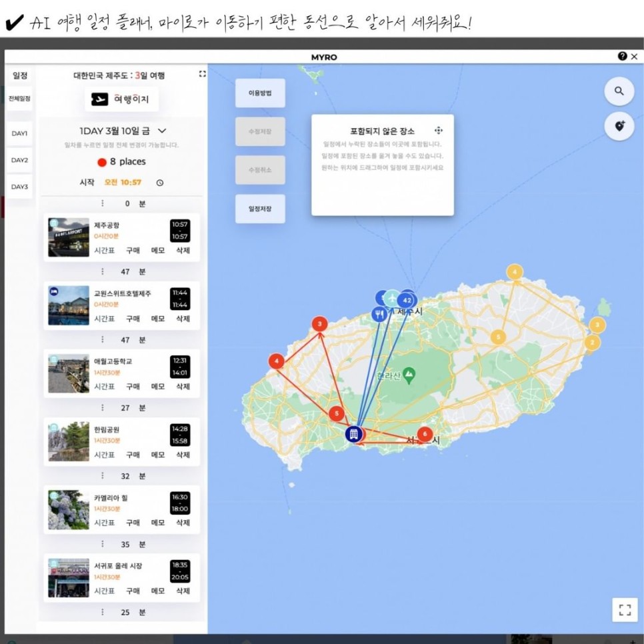Switch to the DAY1 tab
This screenshot has height=644, width=644.
[x=19, y=133]
